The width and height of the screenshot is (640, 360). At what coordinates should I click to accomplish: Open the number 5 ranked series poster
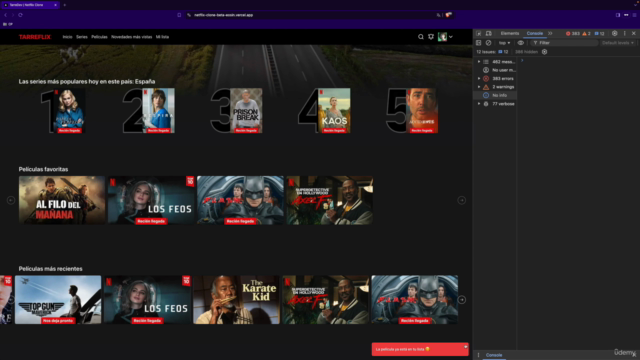click(422, 111)
